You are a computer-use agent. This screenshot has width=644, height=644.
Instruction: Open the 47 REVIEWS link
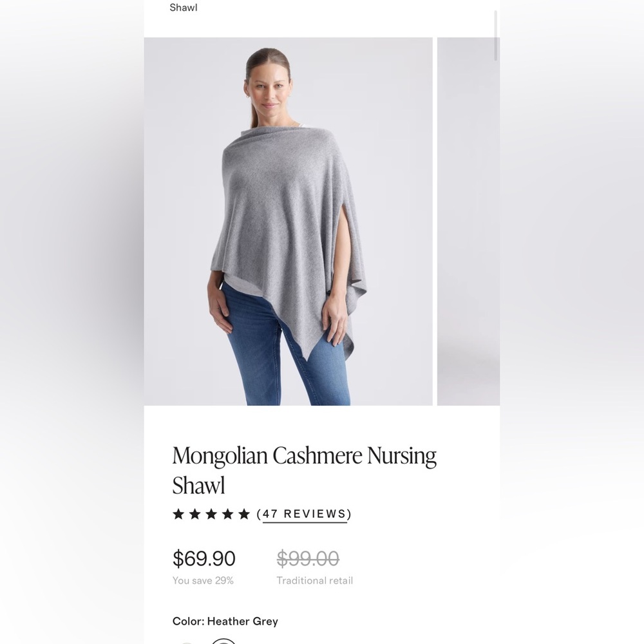(x=304, y=515)
